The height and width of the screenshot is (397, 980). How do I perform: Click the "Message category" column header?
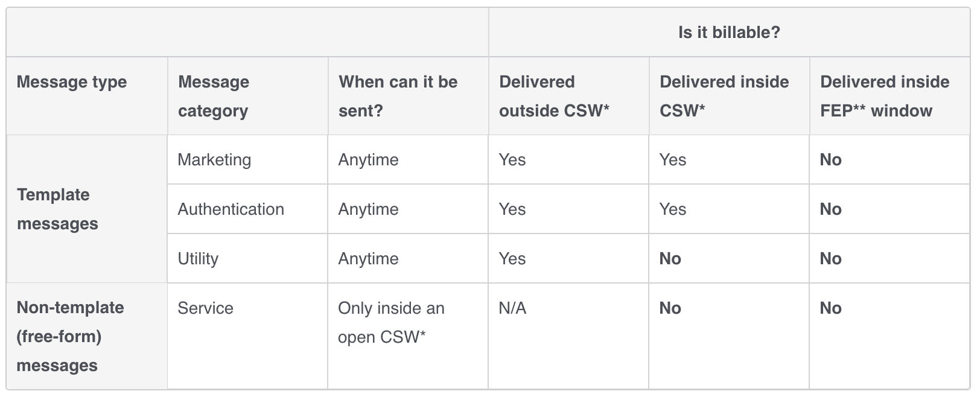point(214,96)
